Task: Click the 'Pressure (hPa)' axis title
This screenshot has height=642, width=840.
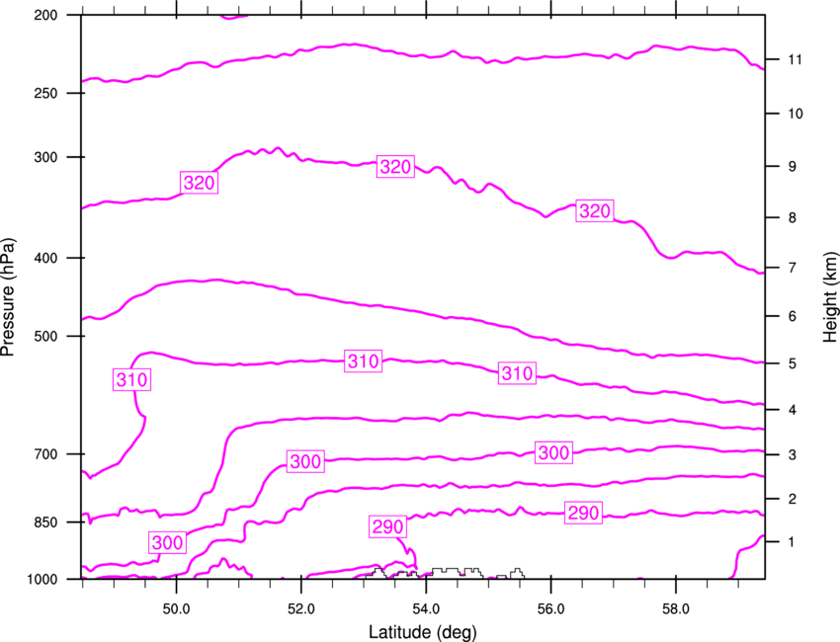Action: point(8,297)
